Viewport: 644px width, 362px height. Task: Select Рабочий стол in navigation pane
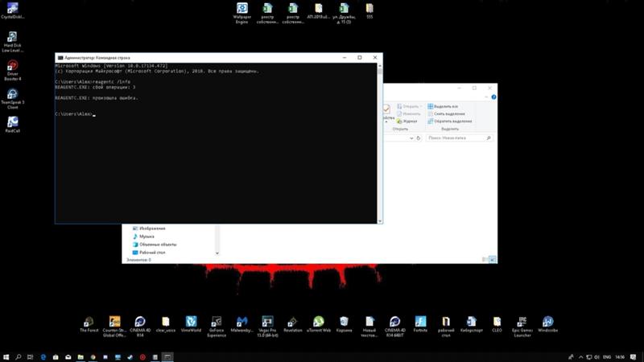click(x=149, y=253)
